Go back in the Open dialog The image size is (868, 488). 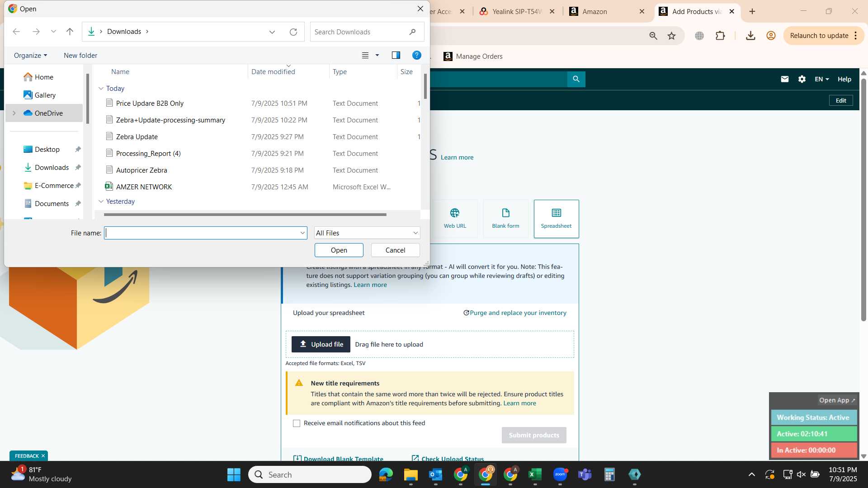(x=16, y=32)
